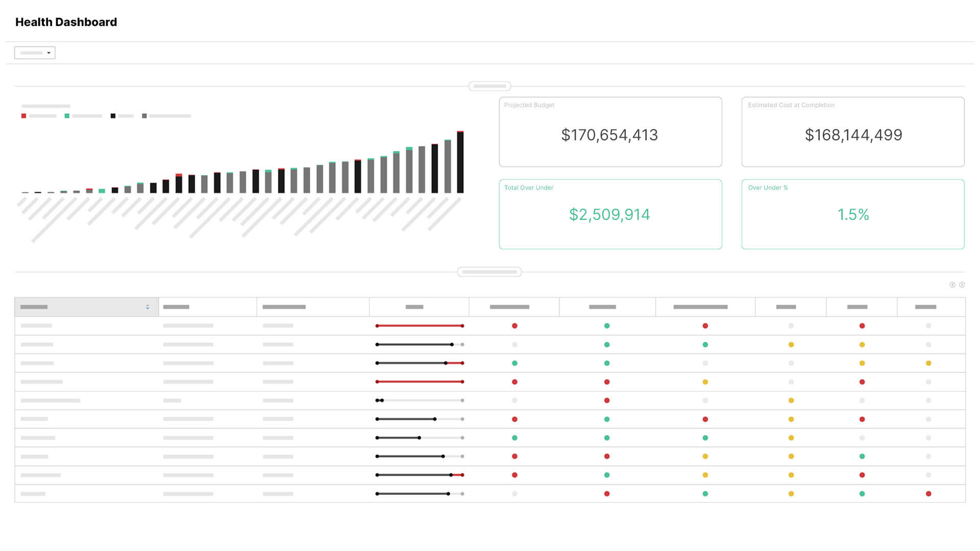Toggle the red indicator in the bottom table row
The height and width of the screenshot is (551, 980).
(927, 493)
